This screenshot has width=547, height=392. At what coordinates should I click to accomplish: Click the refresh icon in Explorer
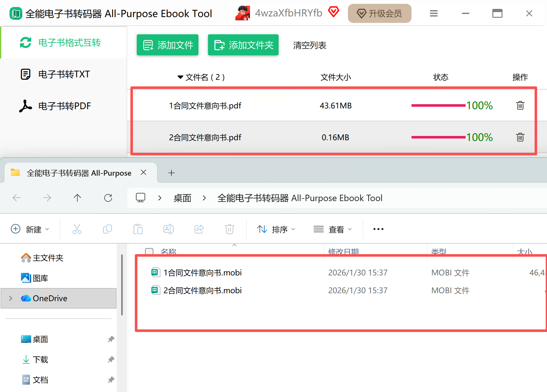[x=108, y=198]
